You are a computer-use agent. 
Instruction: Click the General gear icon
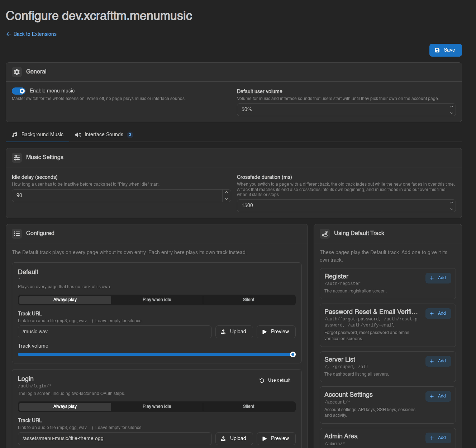tap(17, 72)
